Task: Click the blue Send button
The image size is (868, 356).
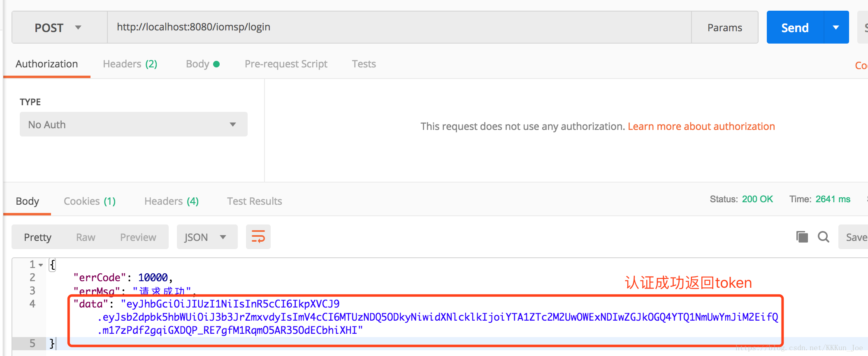Action: coord(795,28)
